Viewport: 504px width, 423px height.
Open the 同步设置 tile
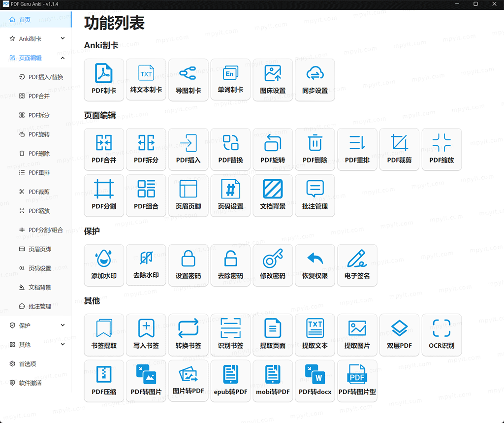315,80
